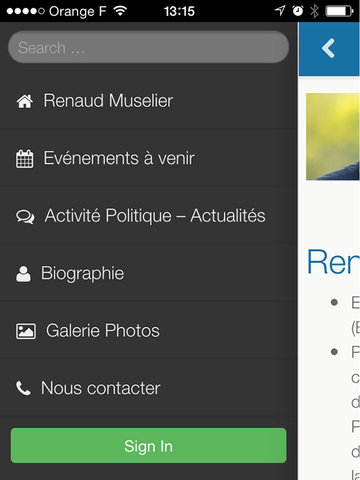
Task: Tap the Bluetooth icon in the status bar
Action: click(x=314, y=11)
